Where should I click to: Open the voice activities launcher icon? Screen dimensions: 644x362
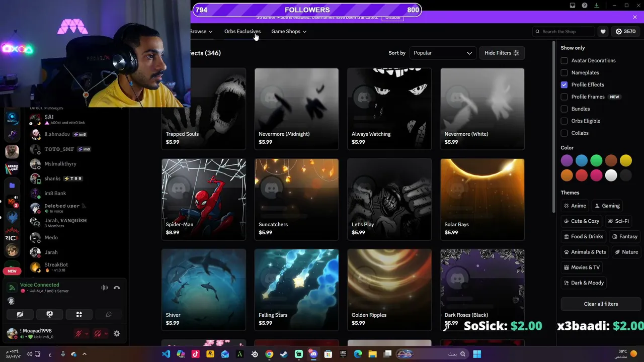click(79, 314)
